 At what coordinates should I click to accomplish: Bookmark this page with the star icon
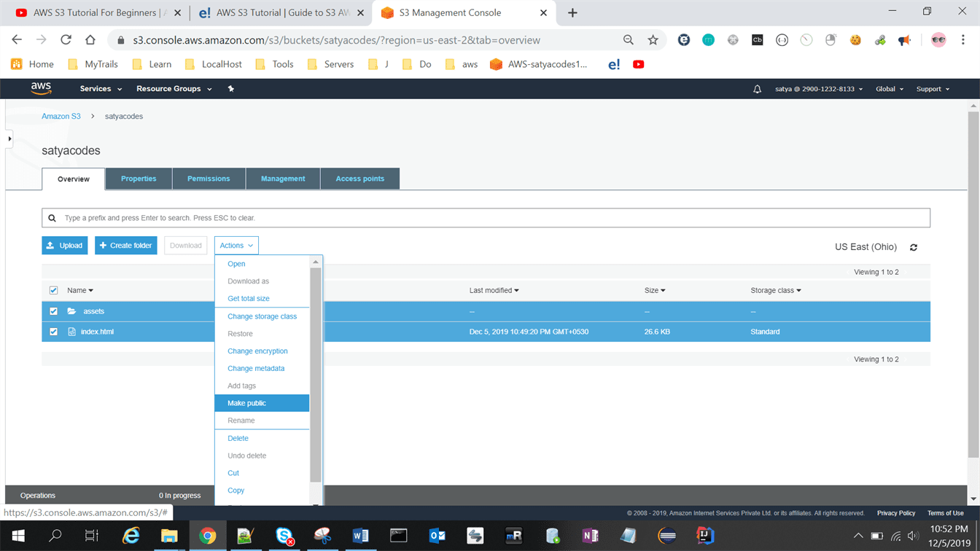click(x=653, y=40)
